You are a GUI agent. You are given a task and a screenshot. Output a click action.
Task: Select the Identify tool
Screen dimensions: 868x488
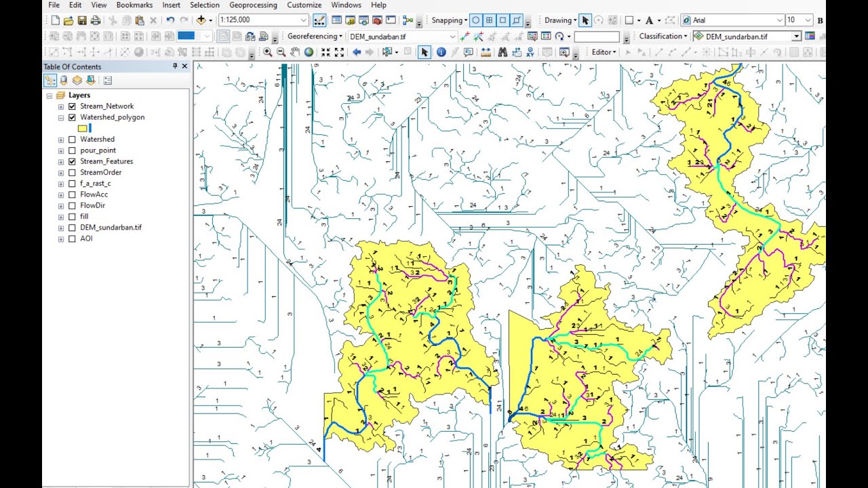pyautogui.click(x=441, y=52)
